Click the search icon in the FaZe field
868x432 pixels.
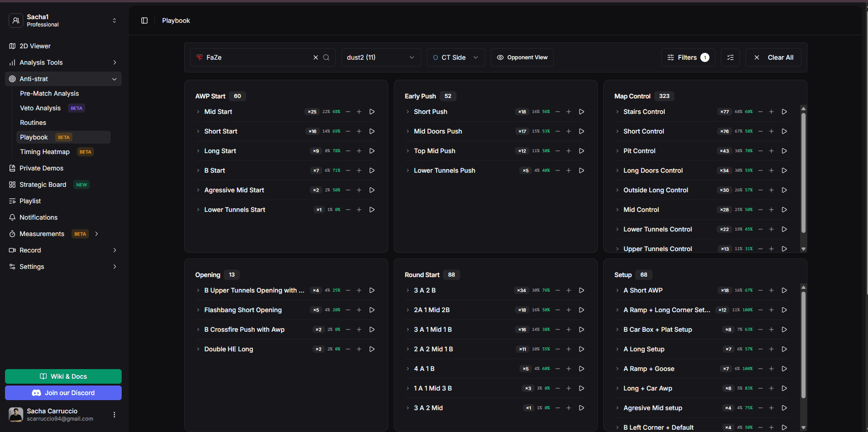[x=326, y=57]
